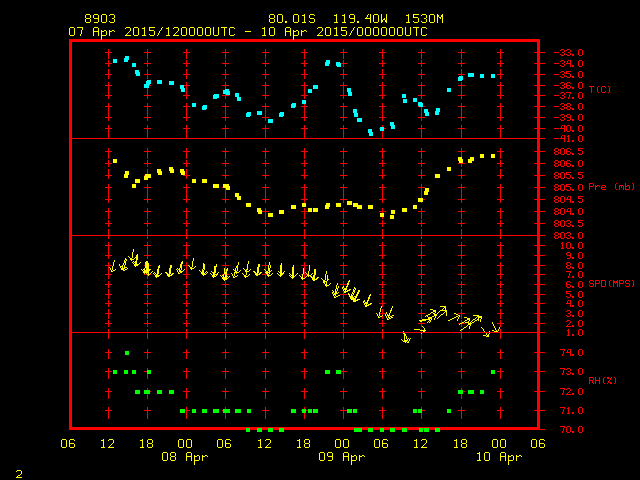Click the 08 Apr date label
The image size is (640, 480).
(185, 457)
